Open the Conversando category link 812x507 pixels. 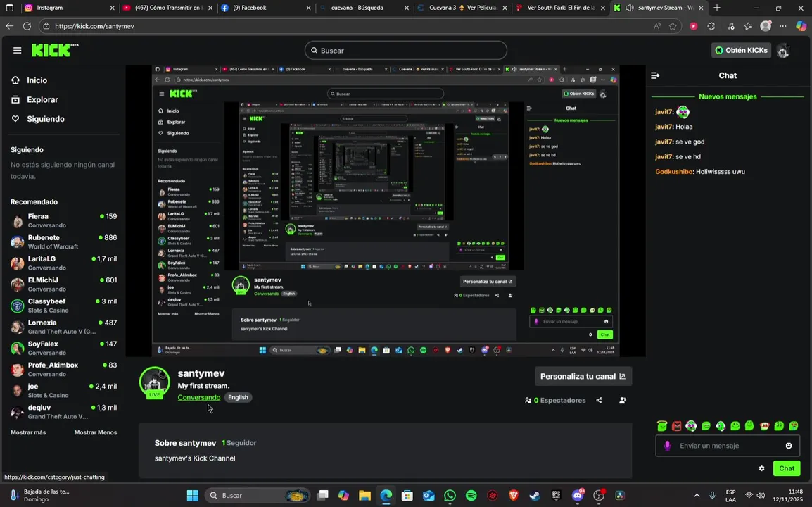pos(199,398)
